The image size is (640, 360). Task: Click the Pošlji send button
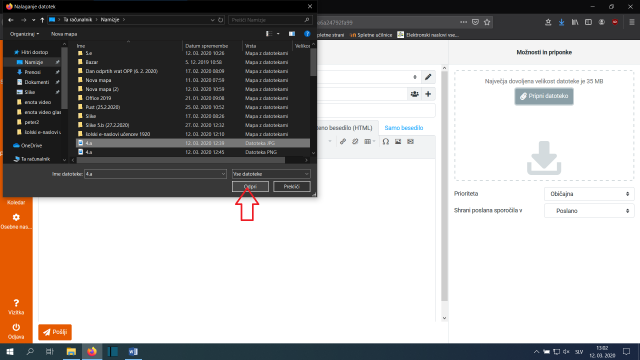(55, 332)
